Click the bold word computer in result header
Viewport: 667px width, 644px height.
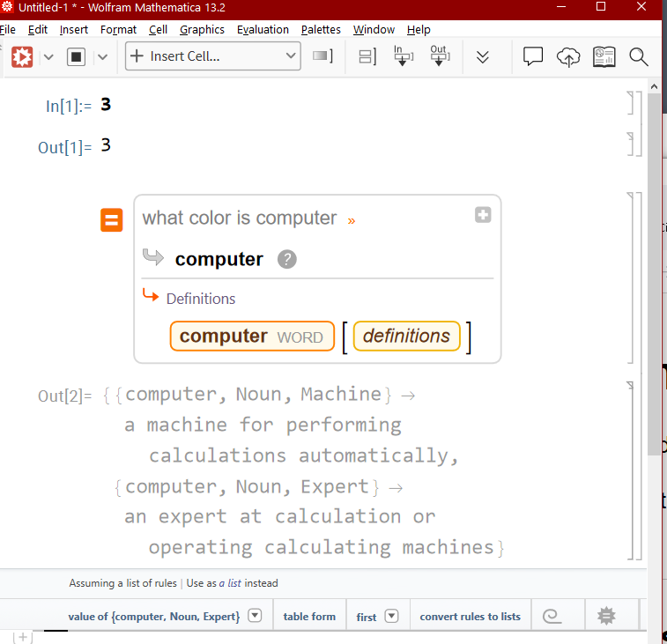pos(219,259)
